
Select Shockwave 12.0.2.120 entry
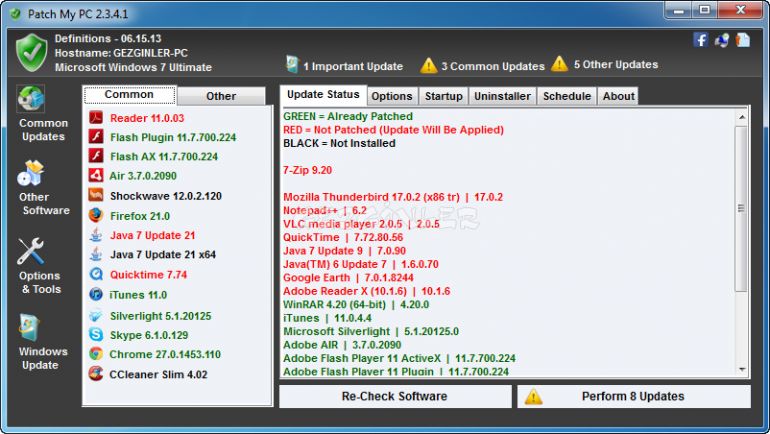[x=165, y=196]
